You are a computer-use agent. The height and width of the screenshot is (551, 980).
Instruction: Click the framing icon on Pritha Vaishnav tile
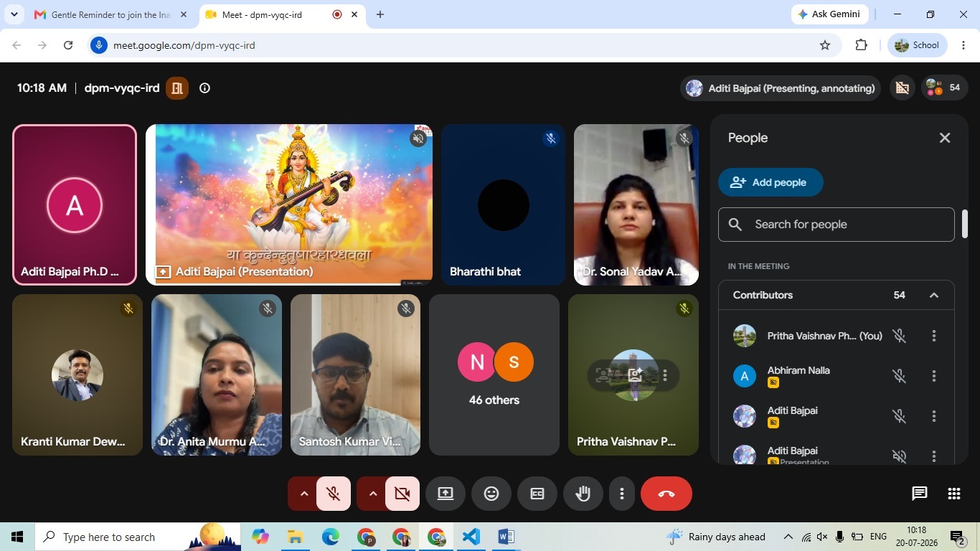(x=604, y=375)
